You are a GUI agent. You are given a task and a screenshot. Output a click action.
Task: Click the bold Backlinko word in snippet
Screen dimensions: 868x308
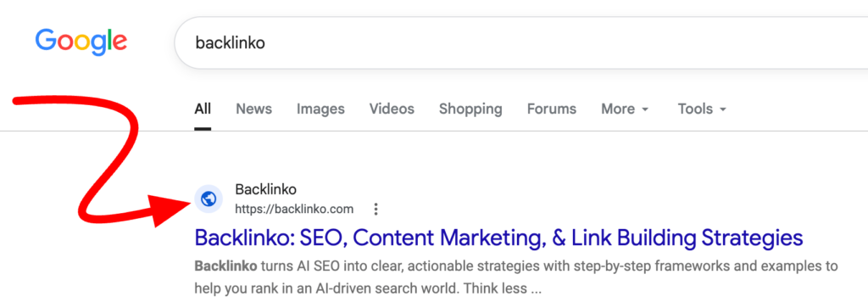pyautogui.click(x=225, y=266)
